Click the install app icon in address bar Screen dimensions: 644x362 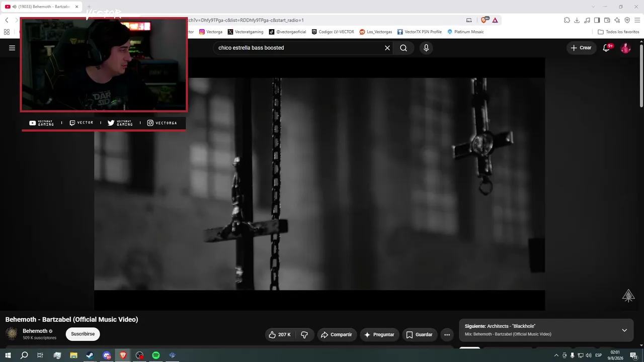[469, 20]
